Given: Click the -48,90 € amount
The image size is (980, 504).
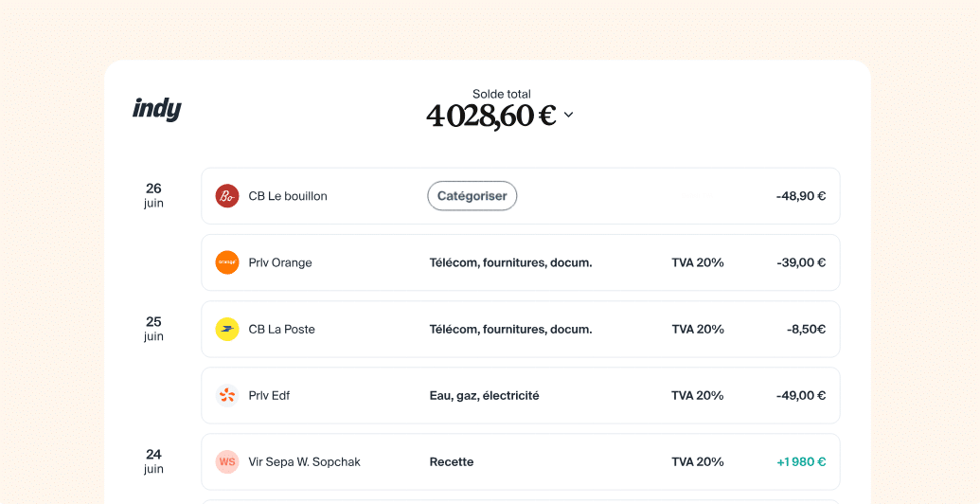Looking at the screenshot, I should click(801, 196).
